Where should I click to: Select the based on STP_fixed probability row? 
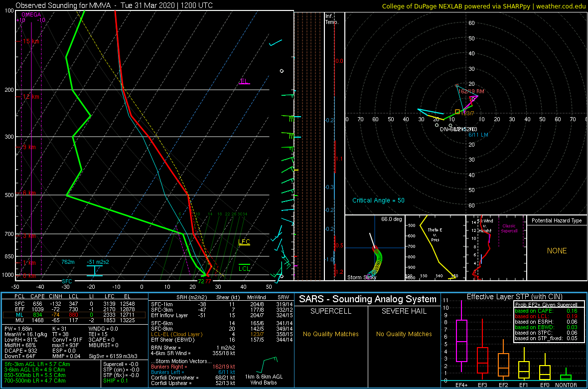[546, 338]
